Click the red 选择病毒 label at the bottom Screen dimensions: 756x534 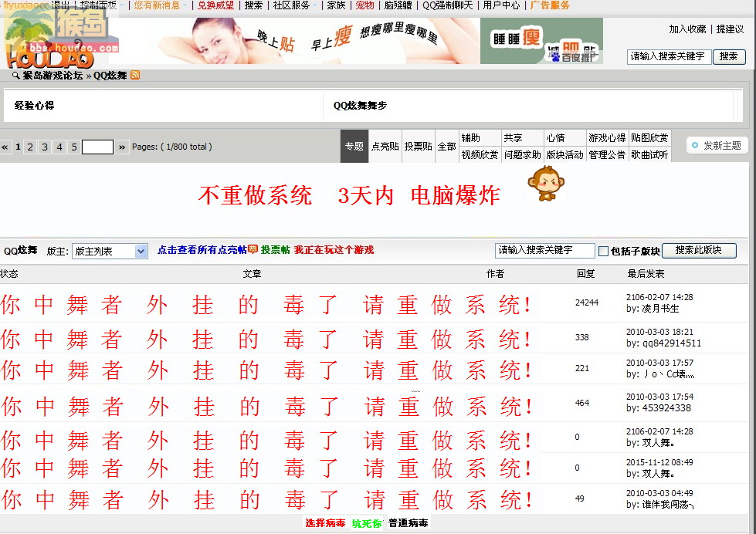[x=325, y=523]
